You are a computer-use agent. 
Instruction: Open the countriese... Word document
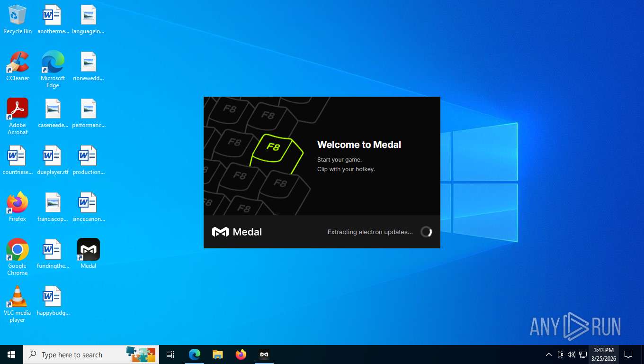(x=18, y=160)
